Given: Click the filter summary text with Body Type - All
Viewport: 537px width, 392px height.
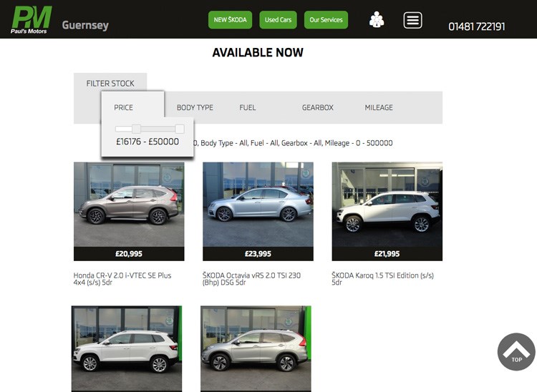Looking at the screenshot, I should point(293,143).
